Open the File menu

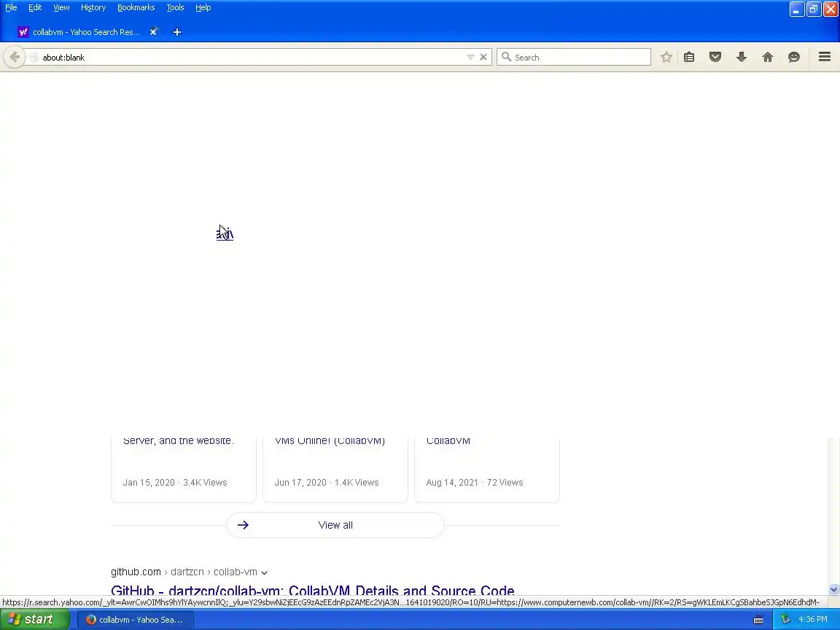point(11,7)
